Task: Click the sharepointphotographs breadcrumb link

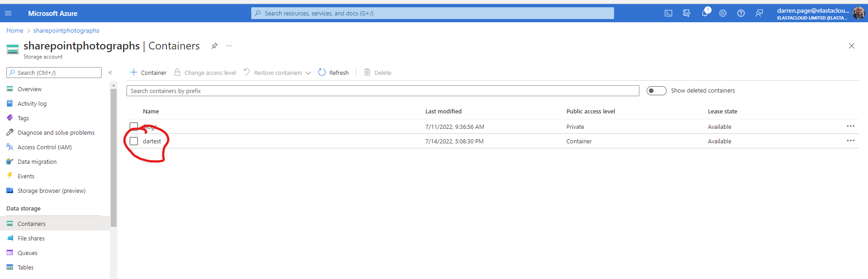Action: [x=66, y=30]
